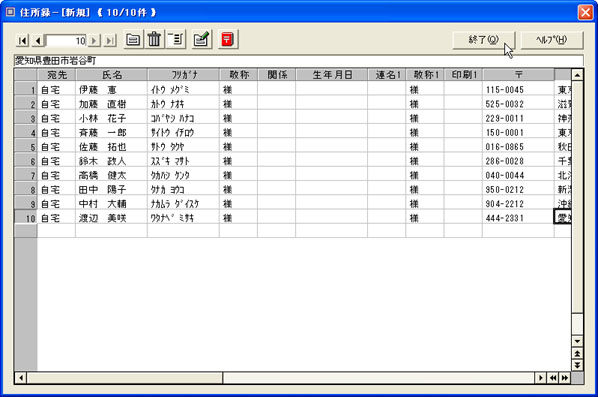Go to the previous record arrow
The width and height of the screenshot is (598, 397).
(38, 40)
